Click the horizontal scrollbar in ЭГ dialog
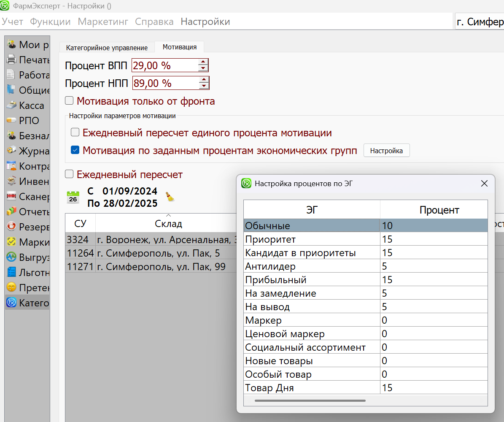Screen dimensions: 504x422 pyautogui.click(x=310, y=400)
